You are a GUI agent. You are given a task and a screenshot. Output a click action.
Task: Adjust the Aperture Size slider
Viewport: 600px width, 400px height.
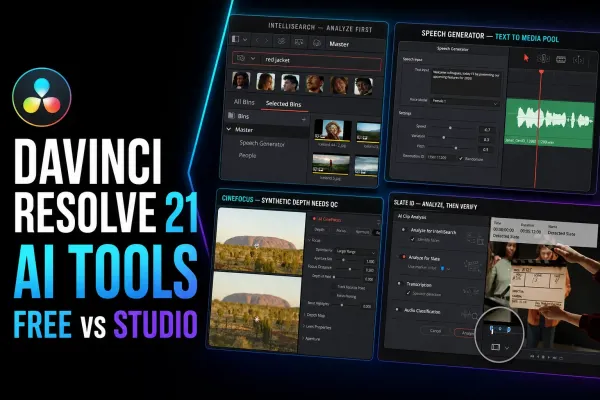pos(343,260)
